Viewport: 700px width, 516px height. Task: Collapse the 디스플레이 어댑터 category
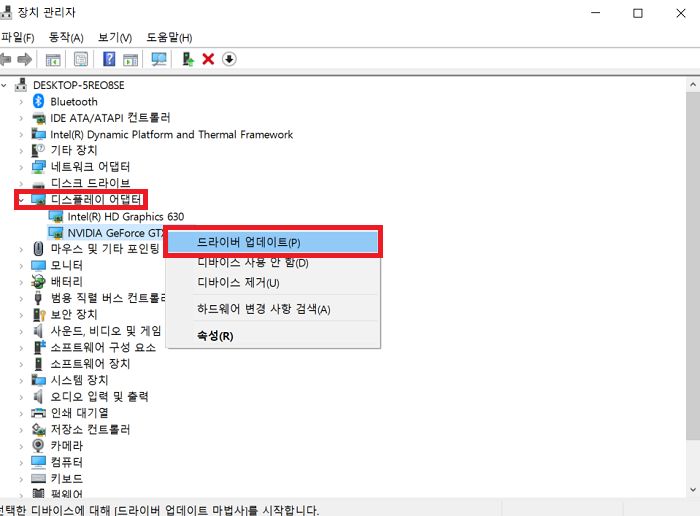tap(21, 200)
